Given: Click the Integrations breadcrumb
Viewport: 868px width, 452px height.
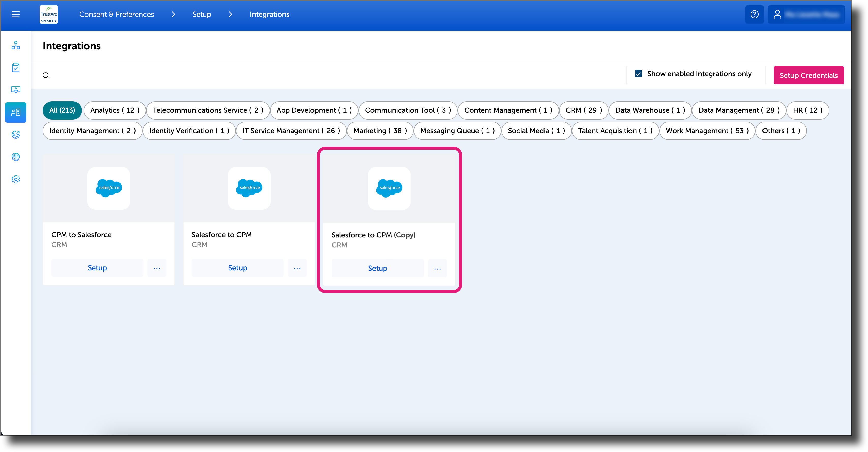Looking at the screenshot, I should coord(269,15).
